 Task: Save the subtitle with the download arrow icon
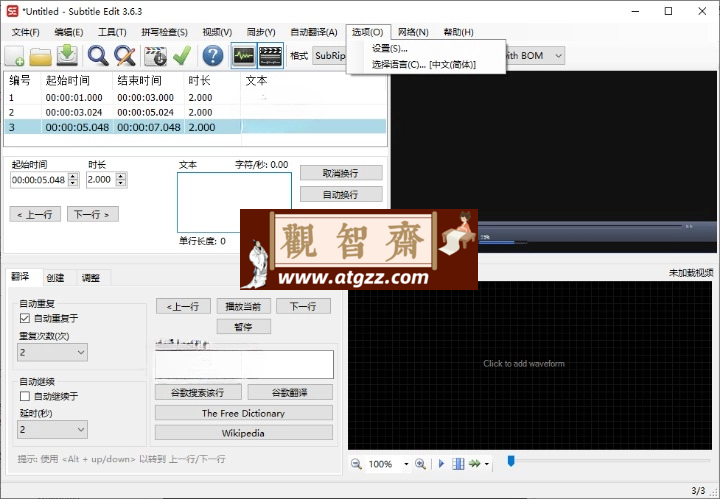[x=67, y=56]
